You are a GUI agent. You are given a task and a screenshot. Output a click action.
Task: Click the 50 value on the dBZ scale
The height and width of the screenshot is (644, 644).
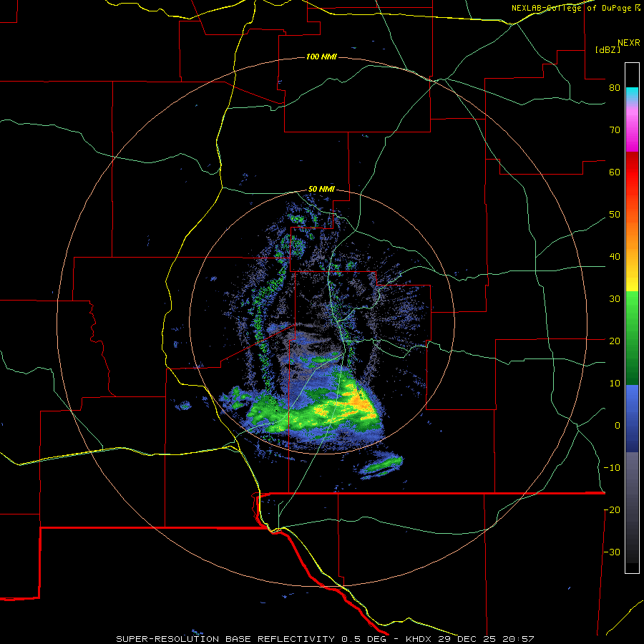pyautogui.click(x=615, y=215)
